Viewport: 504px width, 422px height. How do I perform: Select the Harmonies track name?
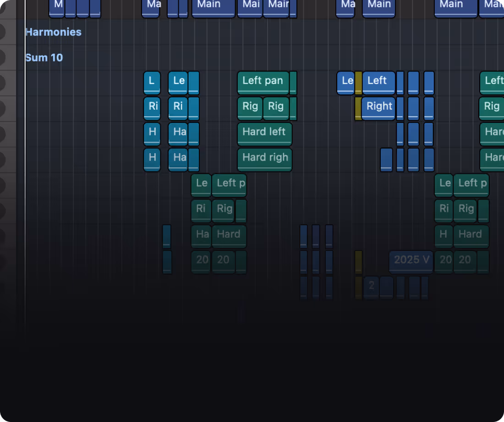53,32
